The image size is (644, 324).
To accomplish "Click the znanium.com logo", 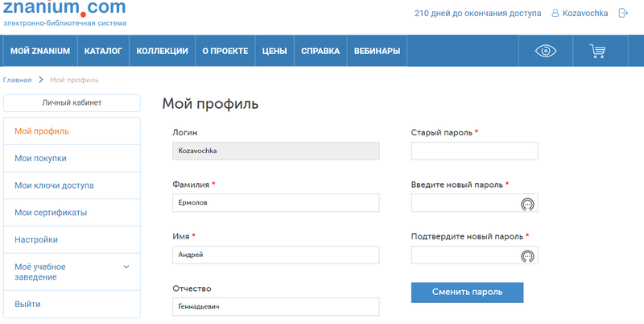I will (64, 11).
